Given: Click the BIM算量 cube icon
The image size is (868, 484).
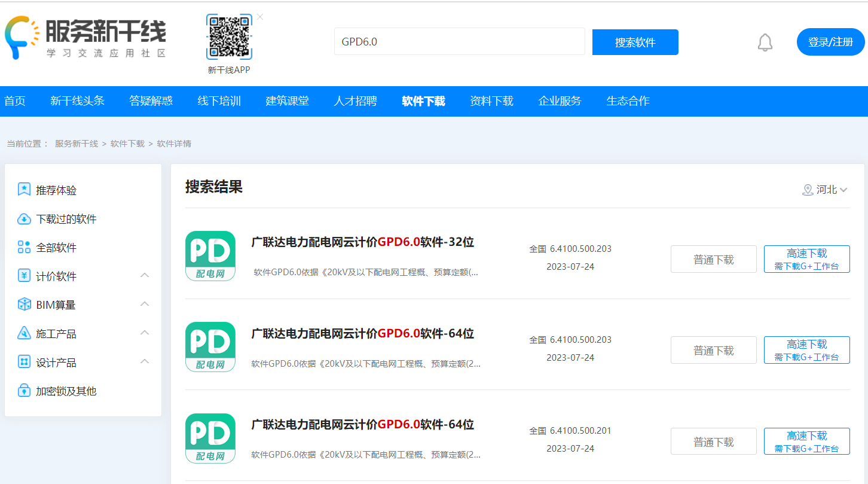Looking at the screenshot, I should pyautogui.click(x=24, y=305).
